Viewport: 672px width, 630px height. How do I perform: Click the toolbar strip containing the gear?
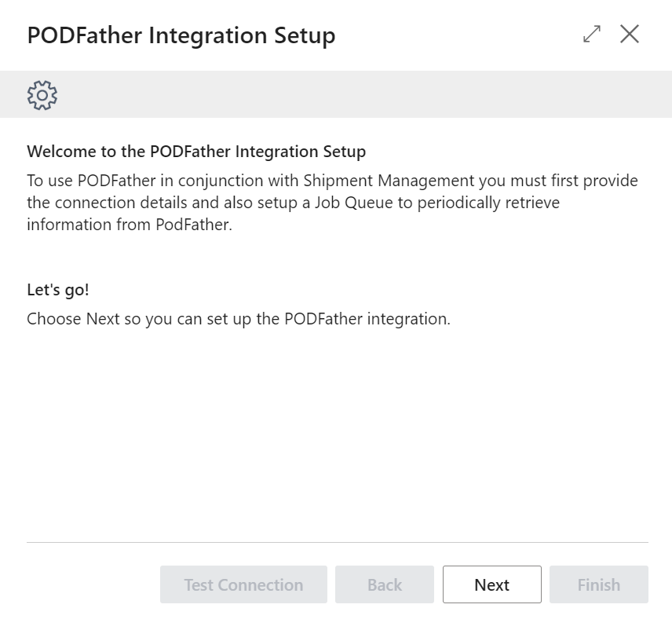click(336, 94)
